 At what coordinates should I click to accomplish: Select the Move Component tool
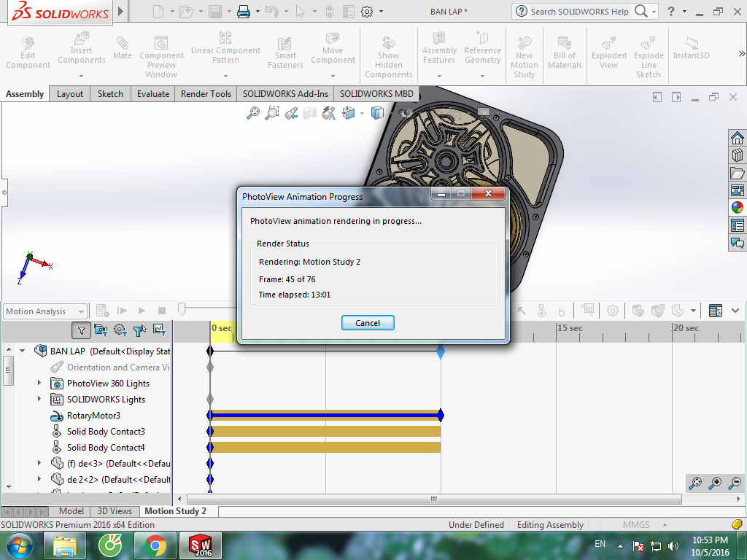[333, 47]
